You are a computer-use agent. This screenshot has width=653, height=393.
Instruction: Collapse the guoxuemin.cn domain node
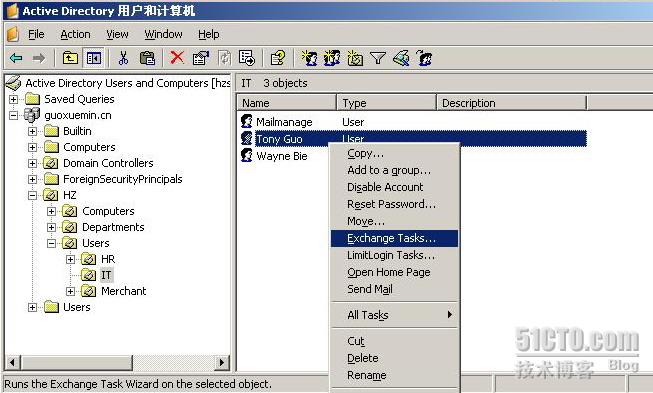click(13, 115)
